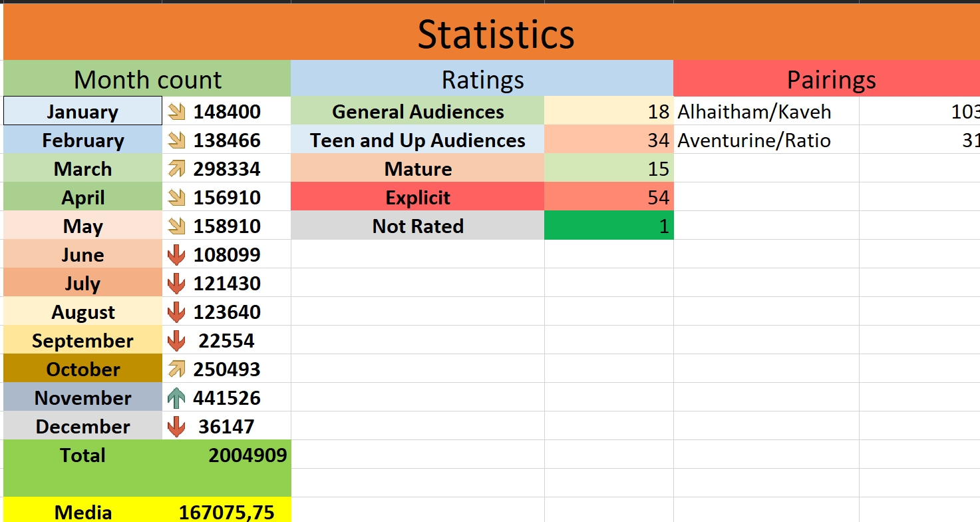Click the Total value cell showing 2004909
The image size is (980, 522).
click(x=246, y=455)
